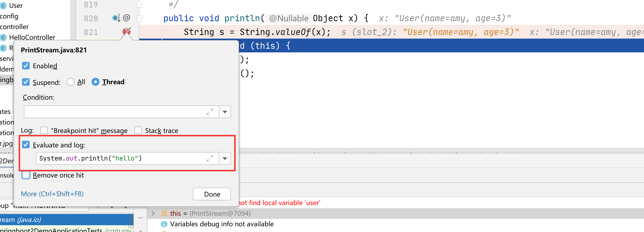The image size is (644, 232).
Task: Click the User class icon in tree
Action: (x=3, y=6)
